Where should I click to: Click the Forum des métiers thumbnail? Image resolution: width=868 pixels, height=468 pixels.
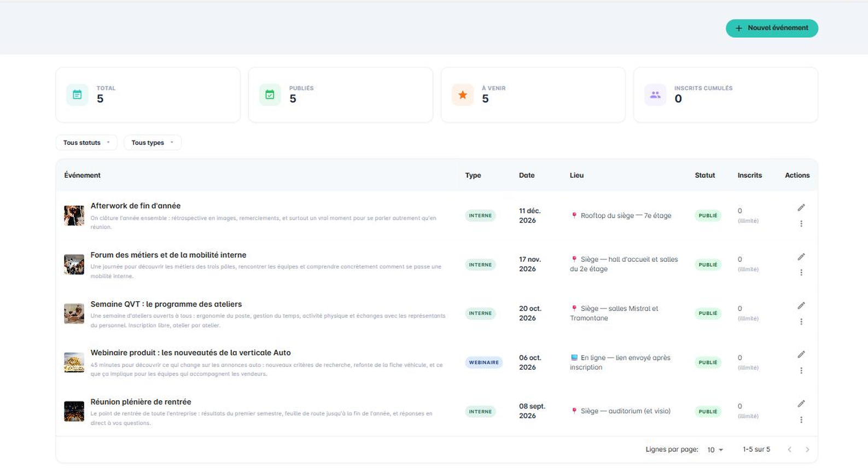[74, 265]
